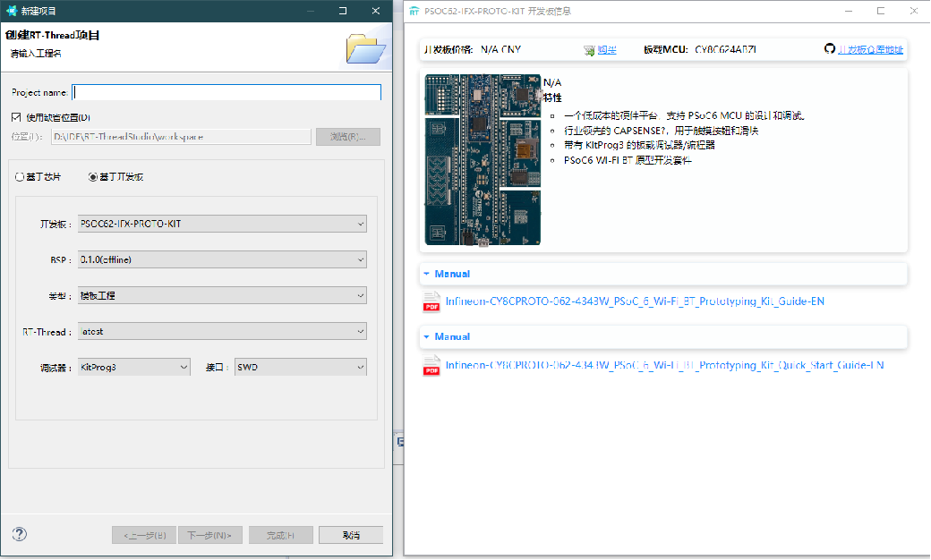Maximize the 新建项目 dialog window
931x560 pixels.
coord(343,11)
